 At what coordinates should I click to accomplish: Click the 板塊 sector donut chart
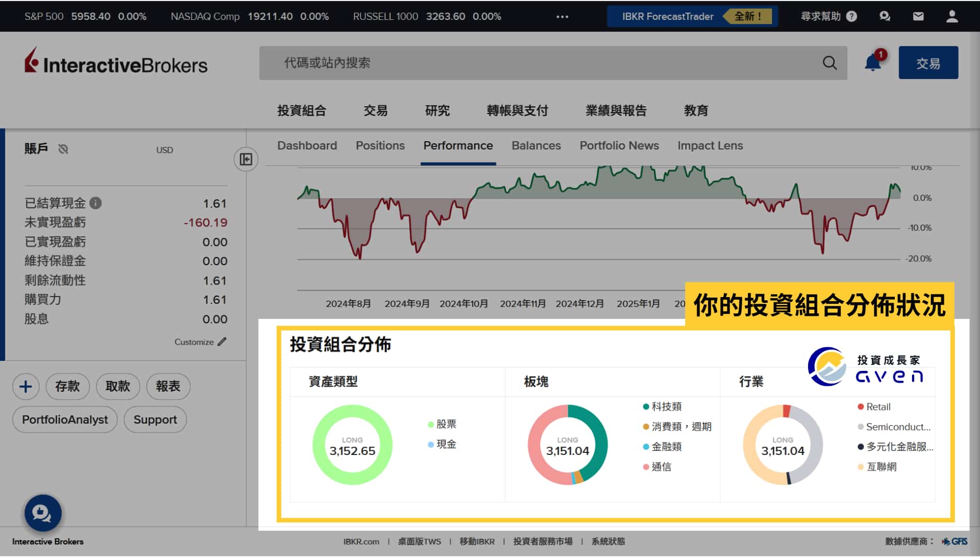tap(568, 445)
